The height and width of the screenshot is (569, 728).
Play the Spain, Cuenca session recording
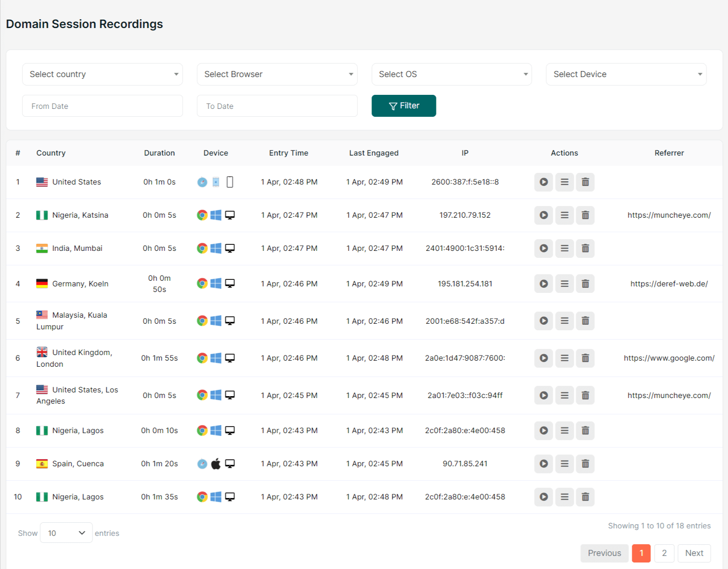pyautogui.click(x=543, y=464)
